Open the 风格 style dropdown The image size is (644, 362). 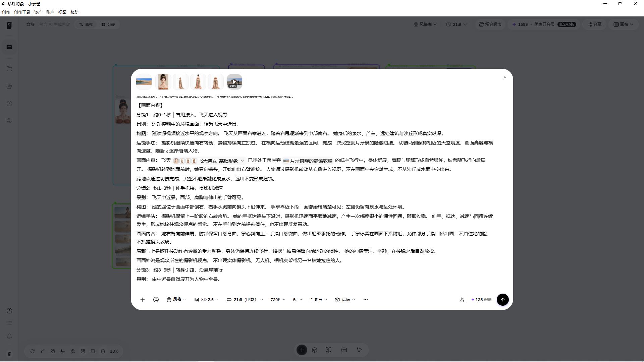tap(176, 300)
